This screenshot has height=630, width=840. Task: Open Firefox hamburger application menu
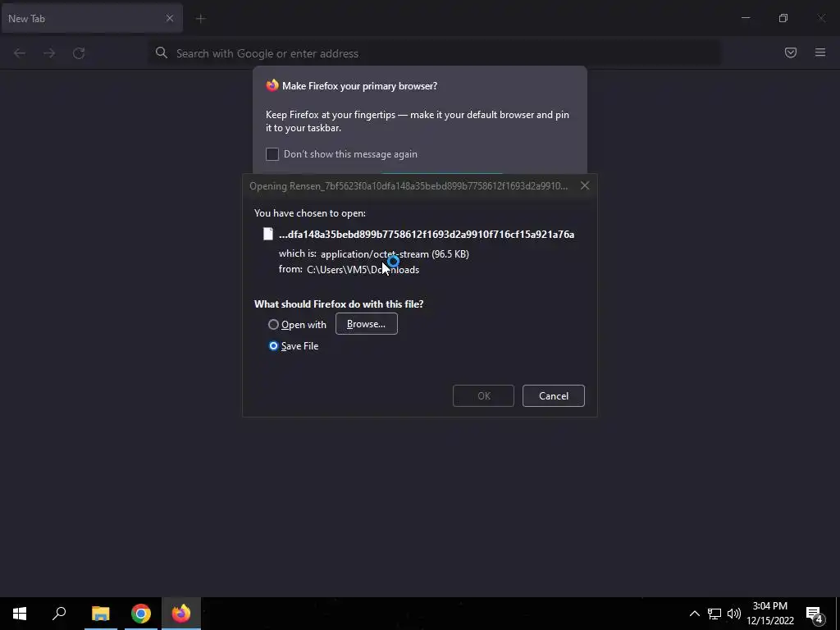tap(820, 52)
